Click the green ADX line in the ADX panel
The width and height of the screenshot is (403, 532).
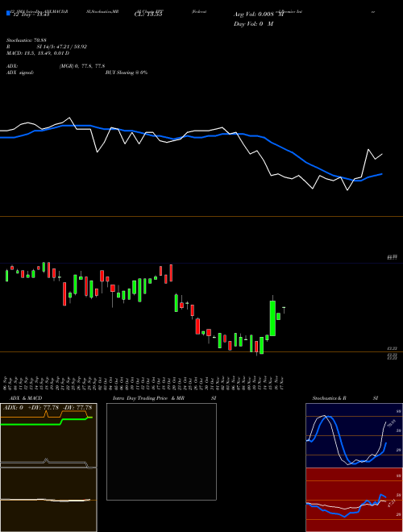46,421
